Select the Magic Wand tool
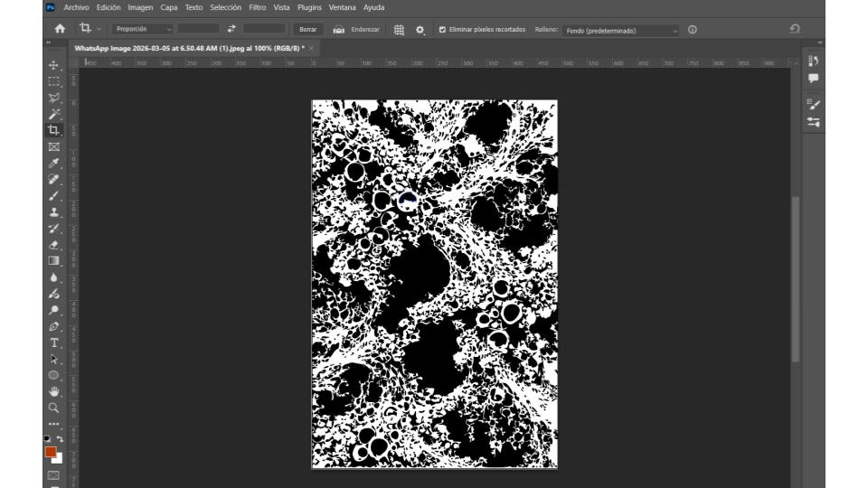This screenshot has height=488, width=868. click(x=53, y=114)
